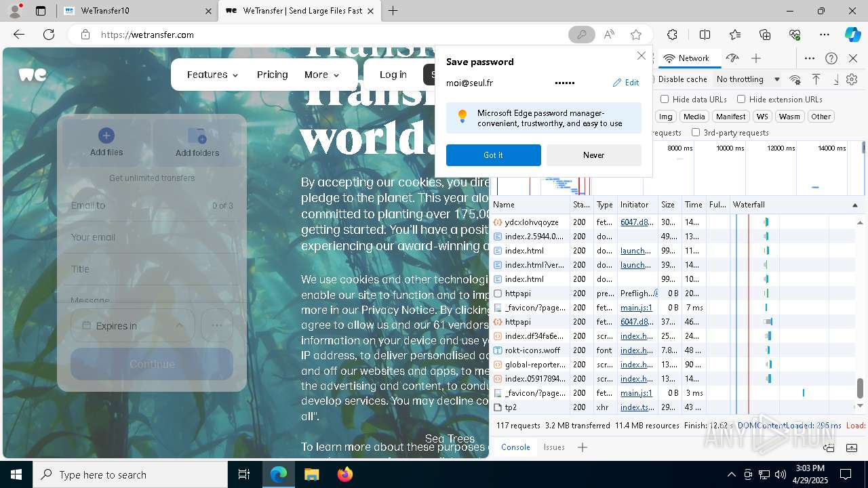Filter requests by Media type
Image resolution: width=868 pixels, height=488 pixels.
point(694,117)
